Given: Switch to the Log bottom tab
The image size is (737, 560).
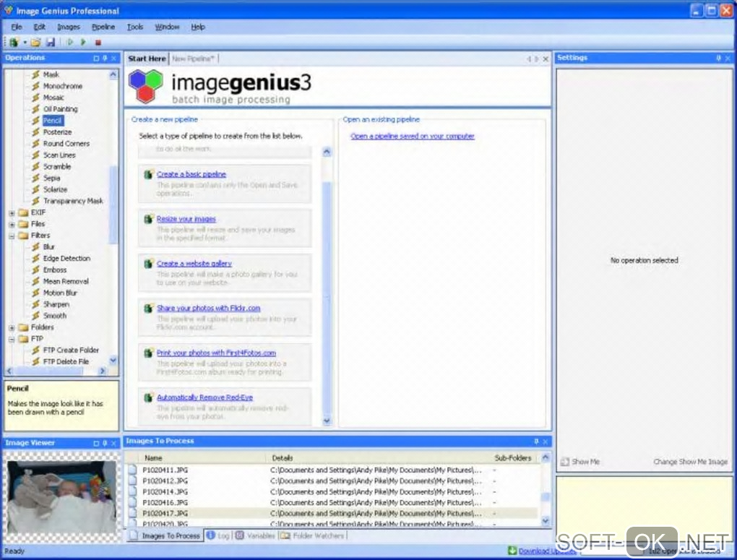Looking at the screenshot, I should coord(218,535).
